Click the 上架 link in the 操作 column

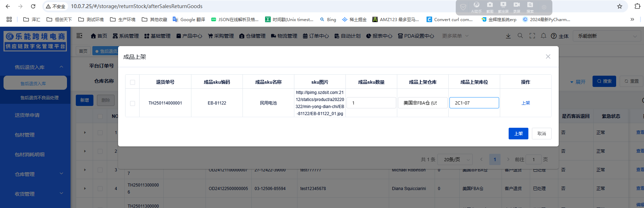526,103
